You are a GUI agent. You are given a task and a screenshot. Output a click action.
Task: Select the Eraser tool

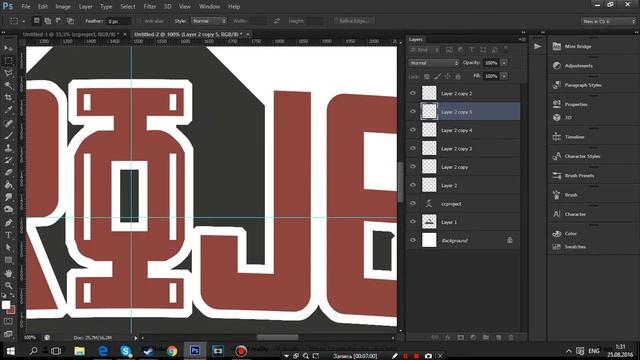point(8,172)
